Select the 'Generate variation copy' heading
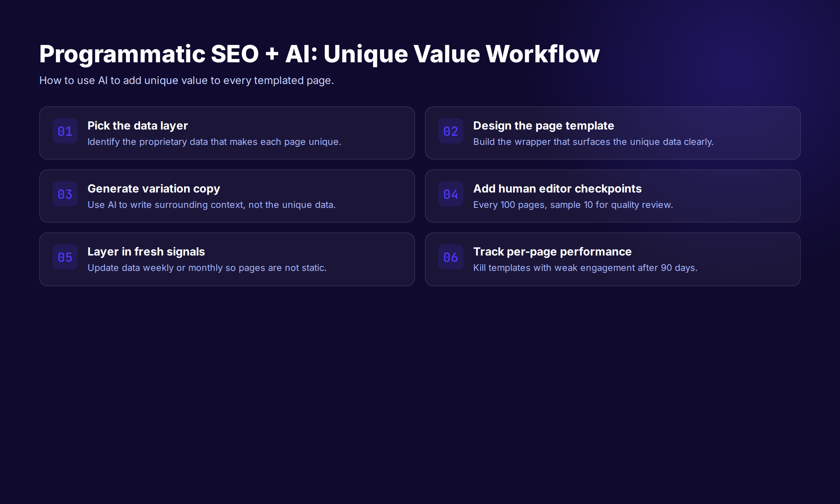Image resolution: width=840 pixels, height=504 pixels. click(x=154, y=189)
